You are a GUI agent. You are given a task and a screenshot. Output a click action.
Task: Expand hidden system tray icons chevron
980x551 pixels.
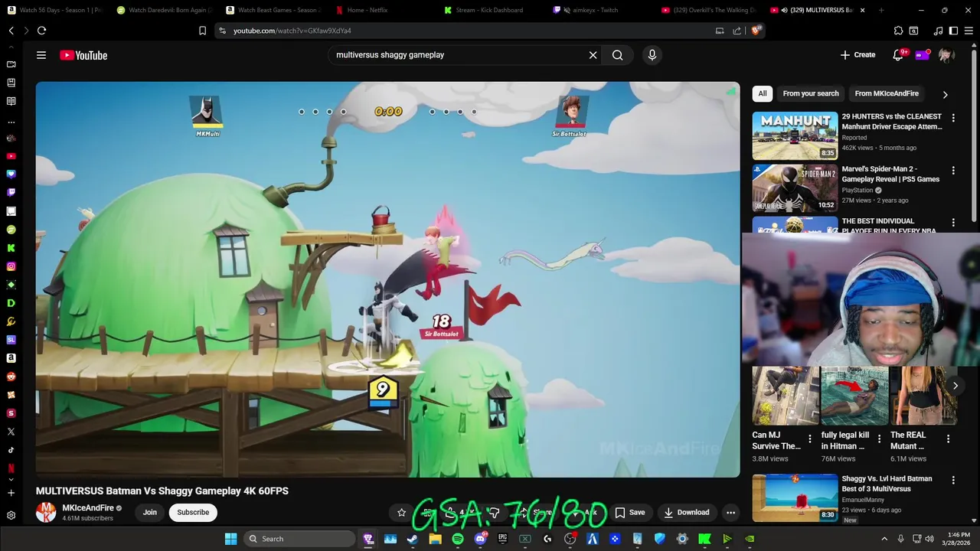pos(884,539)
